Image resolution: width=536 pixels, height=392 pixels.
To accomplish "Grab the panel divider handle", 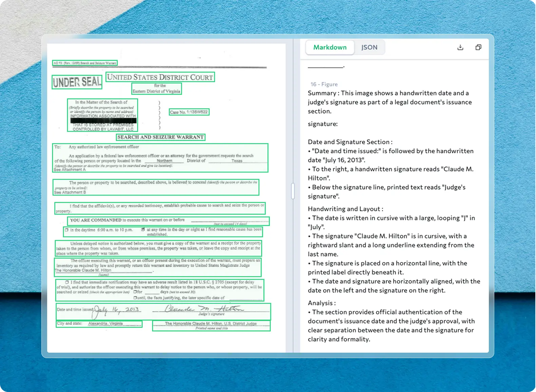I will [x=293, y=191].
